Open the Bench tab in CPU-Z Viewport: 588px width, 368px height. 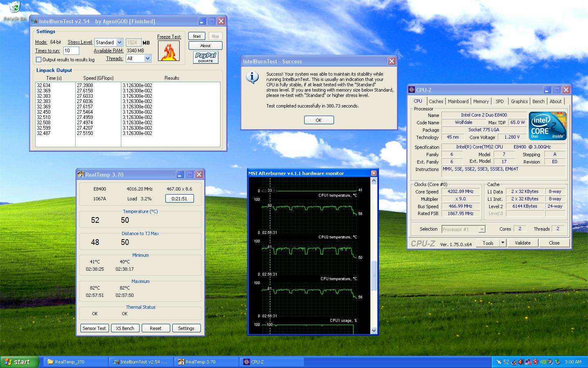pyautogui.click(x=538, y=101)
